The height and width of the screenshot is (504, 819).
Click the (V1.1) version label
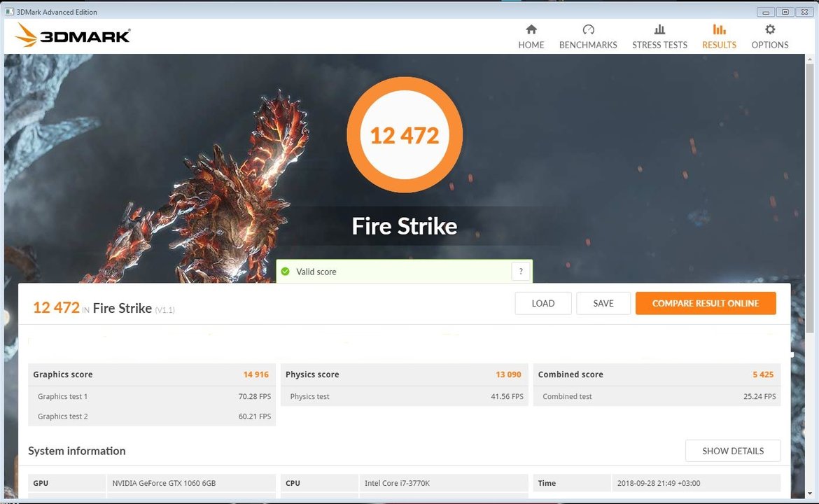coord(164,310)
